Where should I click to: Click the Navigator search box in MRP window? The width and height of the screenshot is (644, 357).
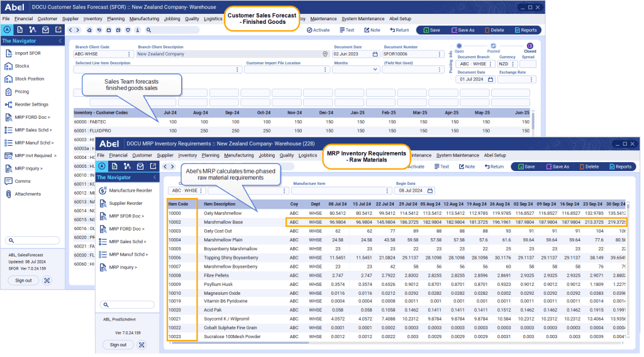pyautogui.click(x=126, y=305)
